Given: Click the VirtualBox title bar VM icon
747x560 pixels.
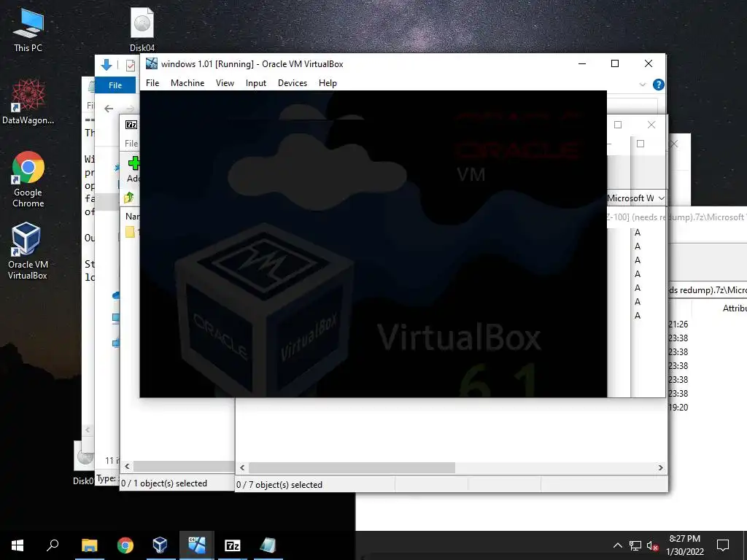Looking at the screenshot, I should (x=152, y=63).
